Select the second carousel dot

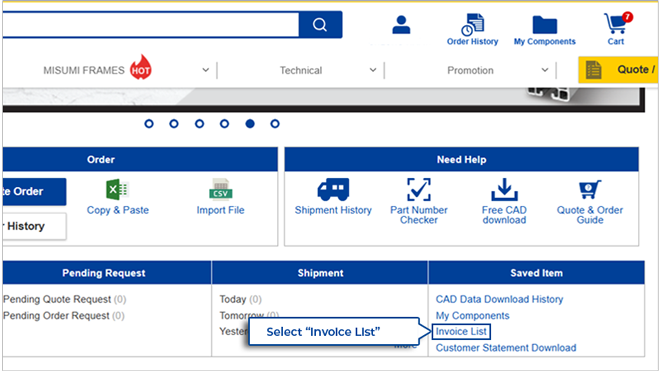[x=174, y=124]
